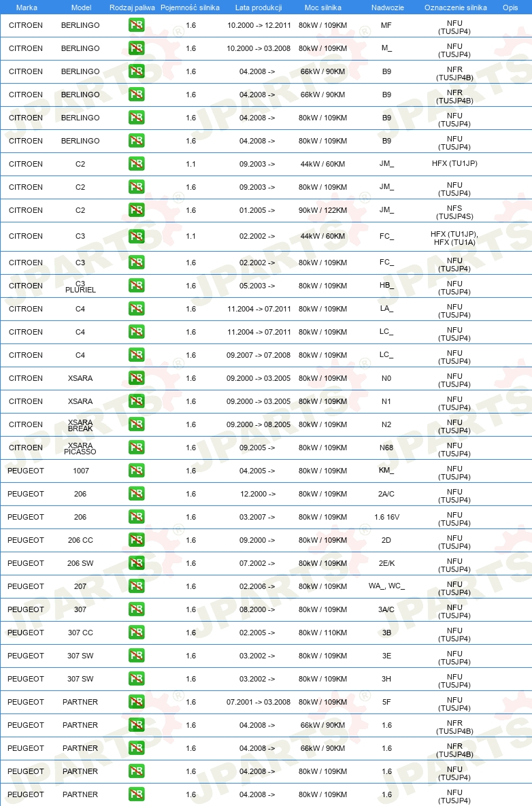Click the fuel icon in the C2 HFX (TU1JP) row
The width and height of the screenshot is (532, 806).
136,164
